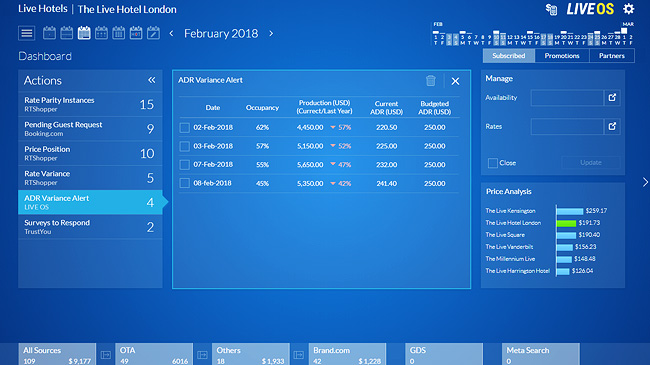Delete alert with trash icon
This screenshot has height=365, width=650.
pyautogui.click(x=431, y=80)
